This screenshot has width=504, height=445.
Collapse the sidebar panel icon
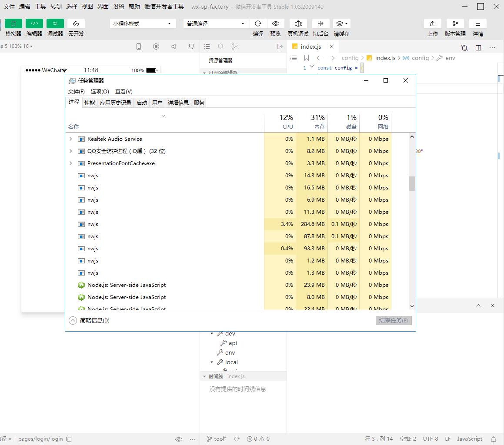point(280,46)
